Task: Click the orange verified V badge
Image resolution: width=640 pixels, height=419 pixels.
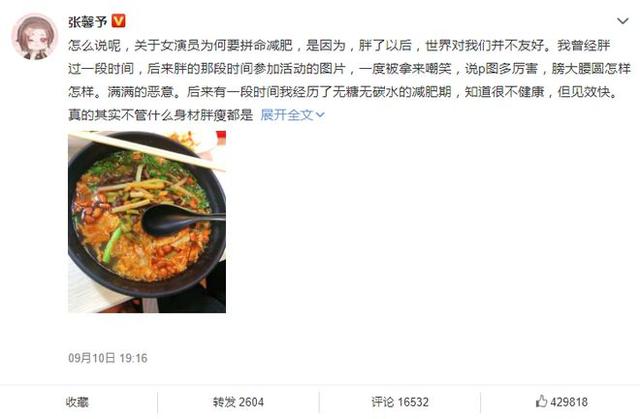Action: click(x=118, y=20)
